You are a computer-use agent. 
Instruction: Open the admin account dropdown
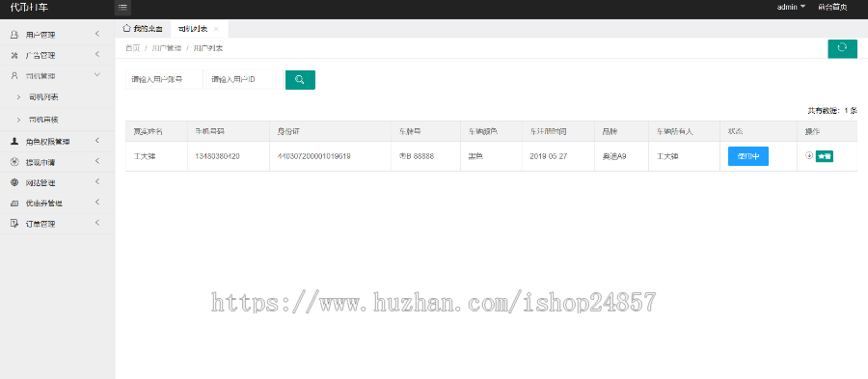[x=791, y=7]
